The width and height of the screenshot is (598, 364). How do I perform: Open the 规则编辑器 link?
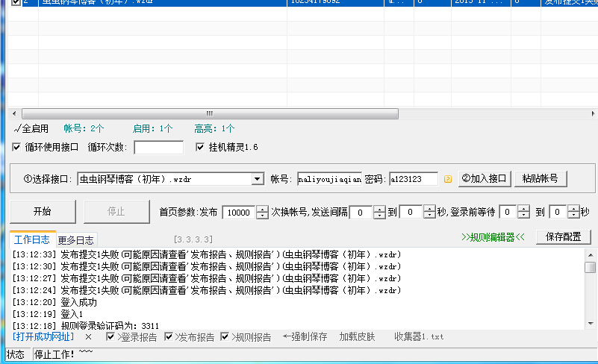click(x=493, y=238)
